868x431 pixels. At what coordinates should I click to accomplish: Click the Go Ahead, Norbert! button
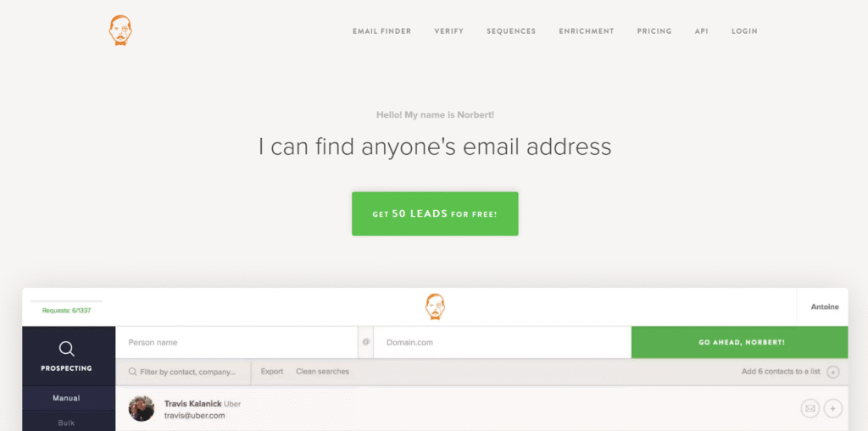[739, 342]
